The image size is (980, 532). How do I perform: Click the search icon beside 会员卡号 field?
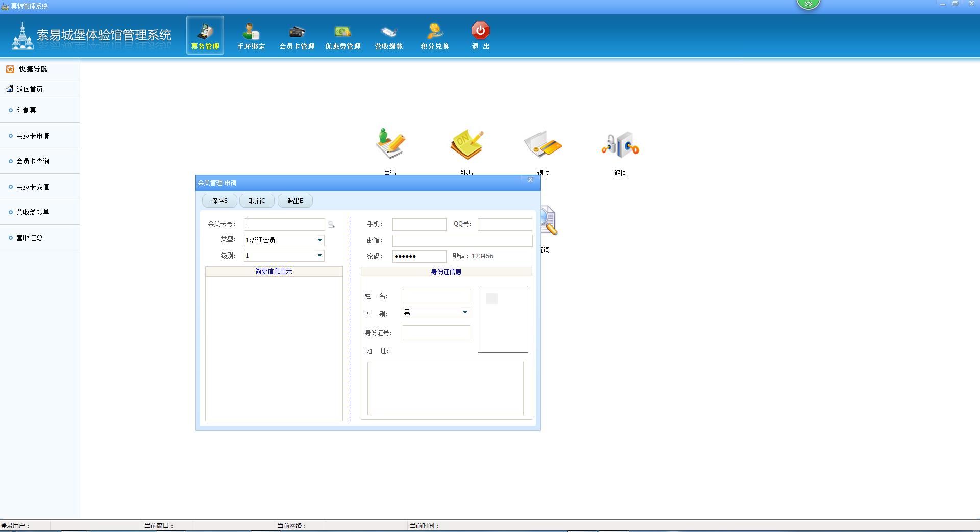click(331, 224)
